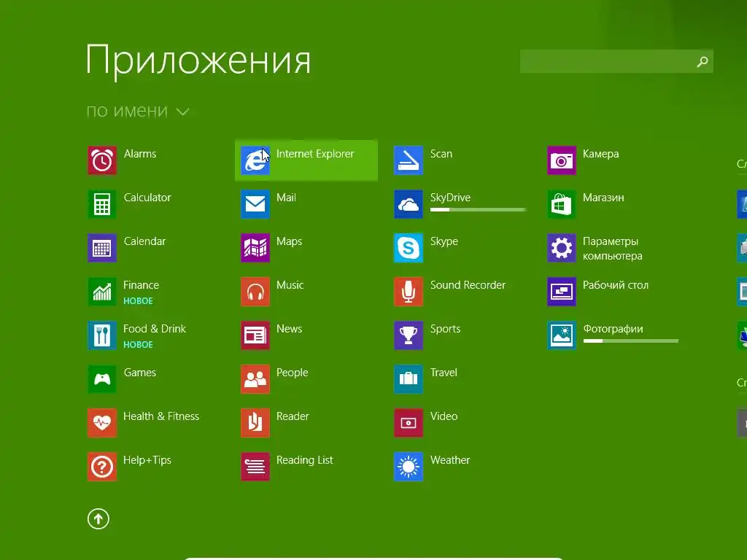Launch the Skype app icon
Image resolution: width=747 pixels, height=560 pixels.
pos(409,248)
